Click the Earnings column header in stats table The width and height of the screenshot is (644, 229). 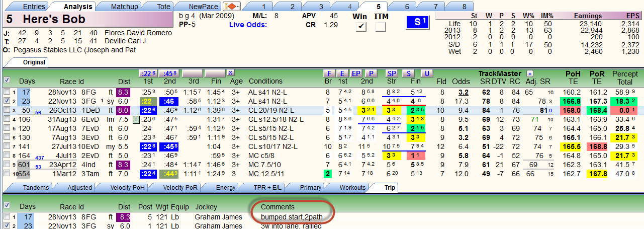pos(588,16)
